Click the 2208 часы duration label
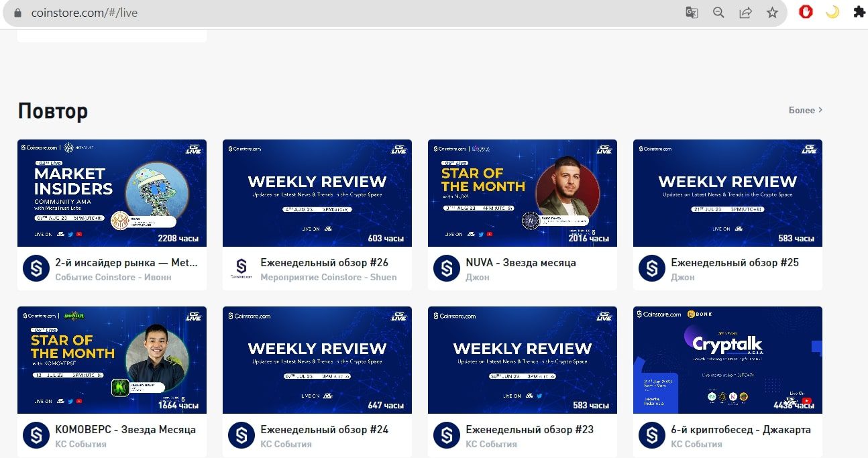This screenshot has width=868, height=458. click(x=178, y=238)
